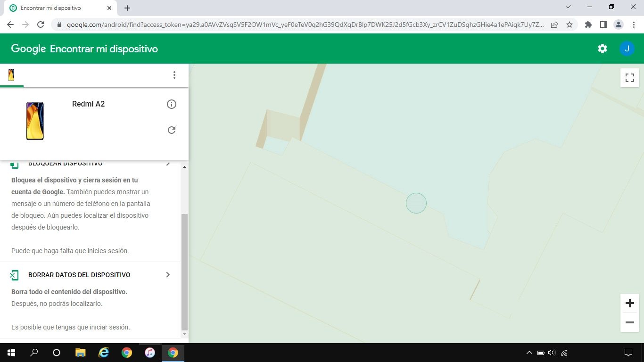Open Find My Device settings gear
The image size is (644, 362).
pos(602,48)
